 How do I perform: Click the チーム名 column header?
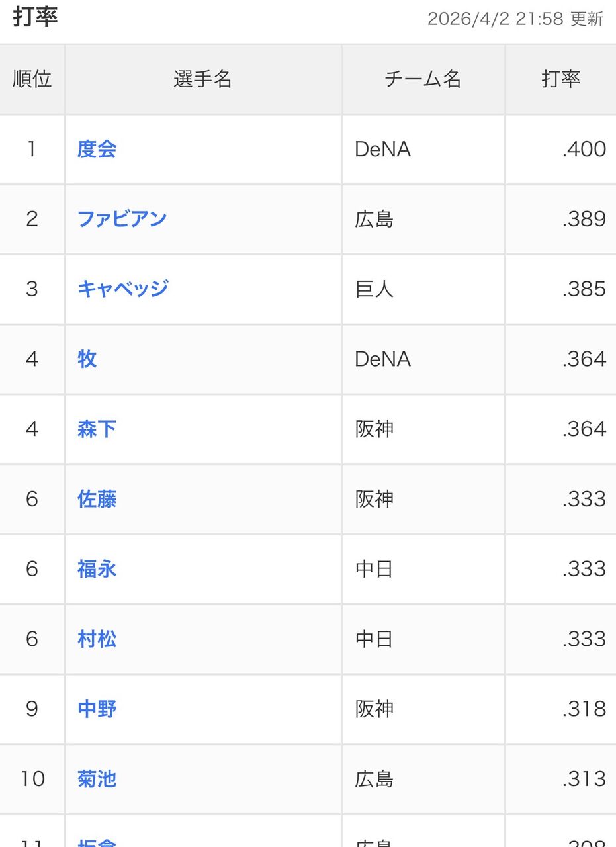[x=423, y=79]
